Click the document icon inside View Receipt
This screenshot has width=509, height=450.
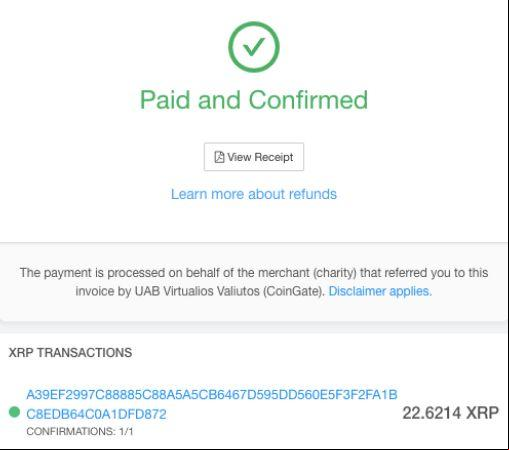pos(219,157)
